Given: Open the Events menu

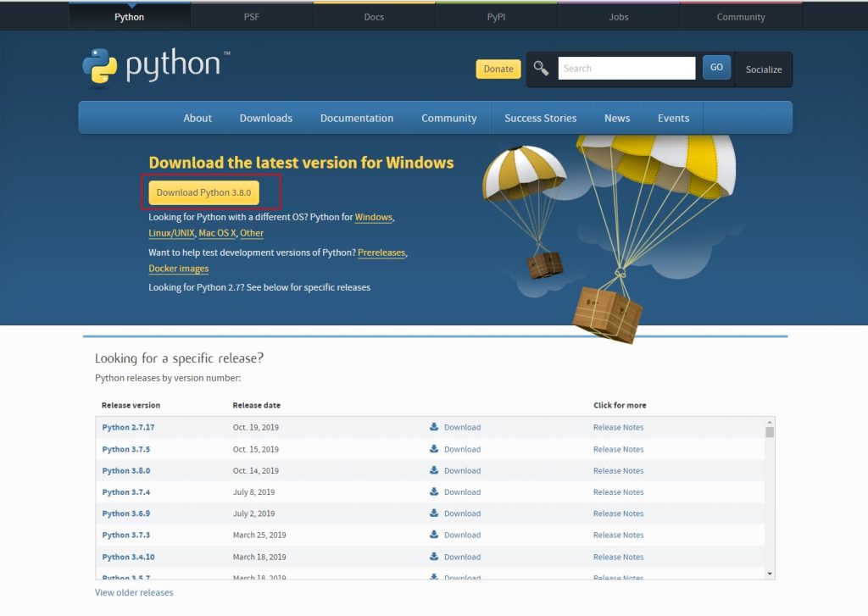Looking at the screenshot, I should (x=673, y=118).
